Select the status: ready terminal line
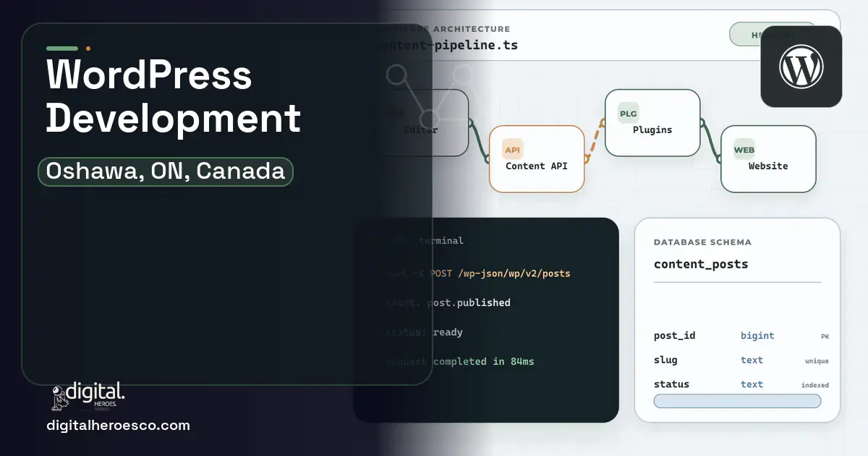 (x=424, y=332)
